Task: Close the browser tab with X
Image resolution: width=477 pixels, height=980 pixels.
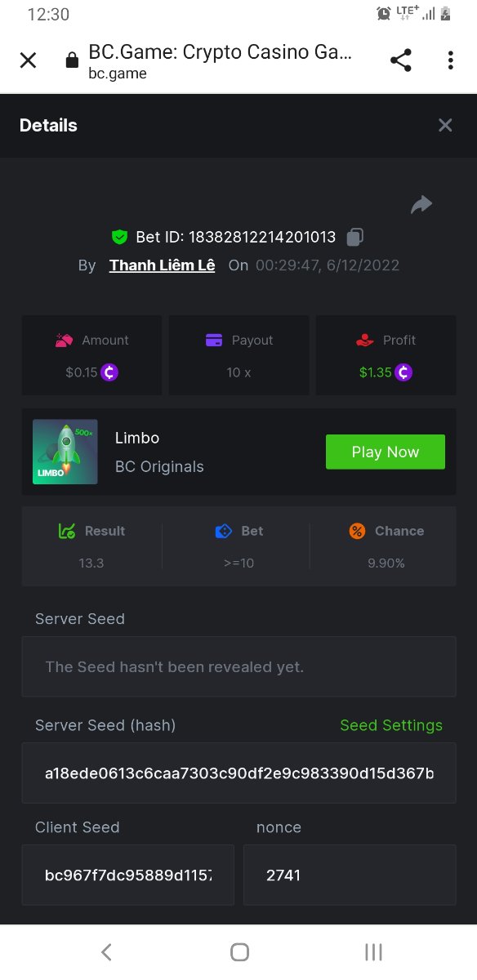Action: tap(28, 60)
